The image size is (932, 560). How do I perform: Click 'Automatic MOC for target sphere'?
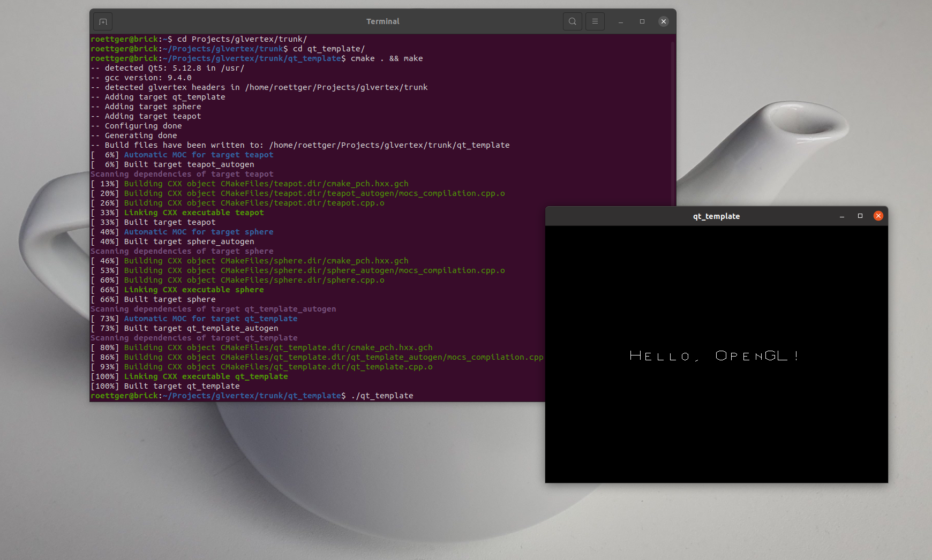coord(199,232)
